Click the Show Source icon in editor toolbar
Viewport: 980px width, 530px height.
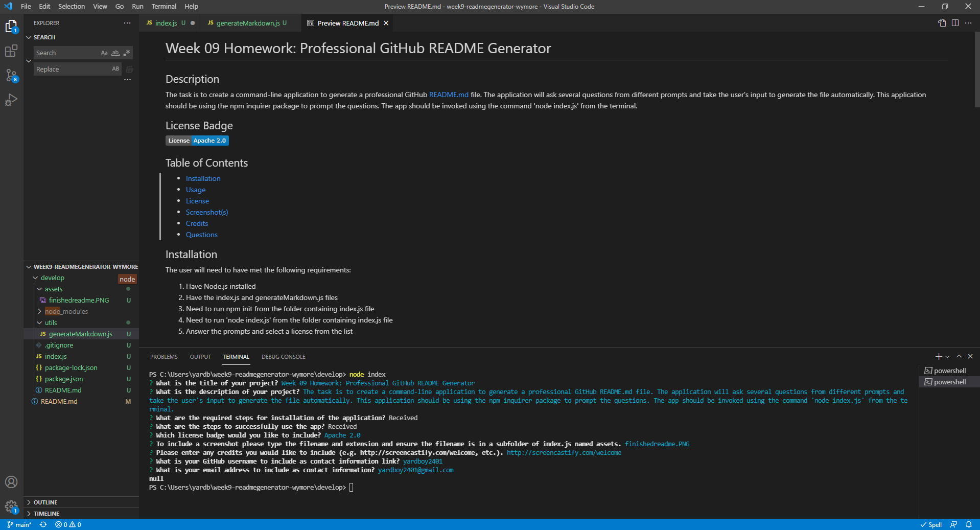point(942,23)
